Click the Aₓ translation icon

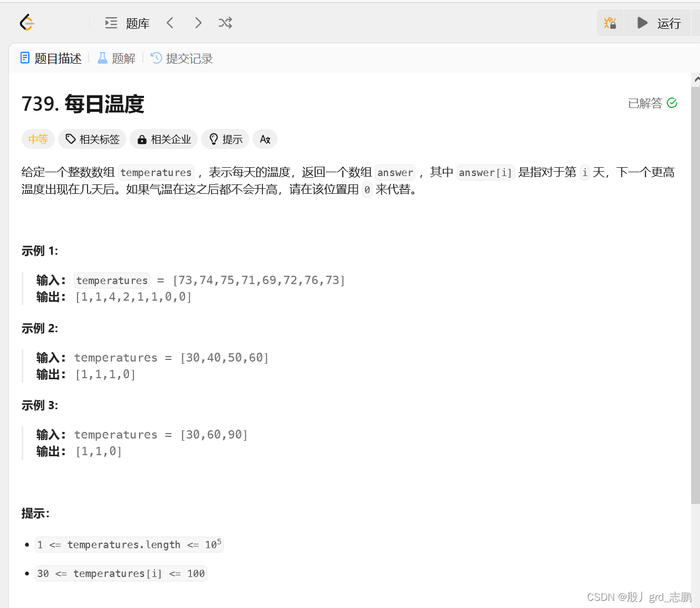[265, 139]
